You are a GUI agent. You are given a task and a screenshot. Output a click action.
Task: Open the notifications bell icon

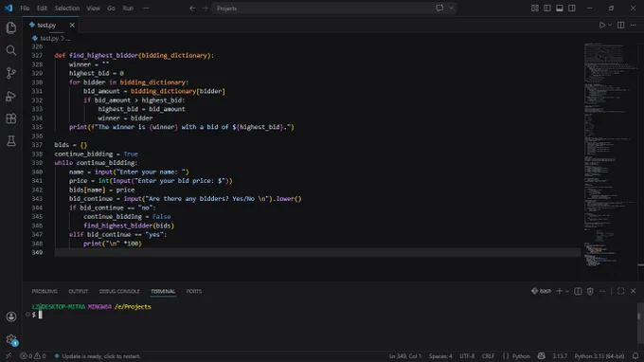635,355
